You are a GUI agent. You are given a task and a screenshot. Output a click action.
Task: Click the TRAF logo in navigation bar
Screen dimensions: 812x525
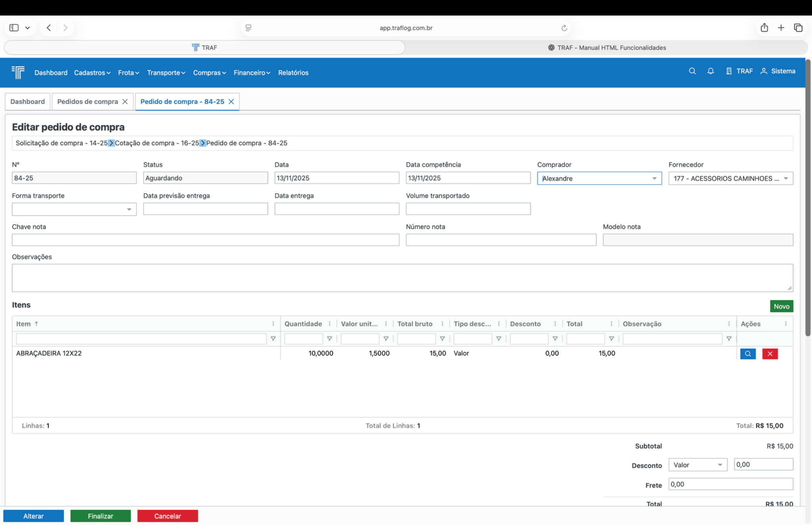click(x=18, y=72)
